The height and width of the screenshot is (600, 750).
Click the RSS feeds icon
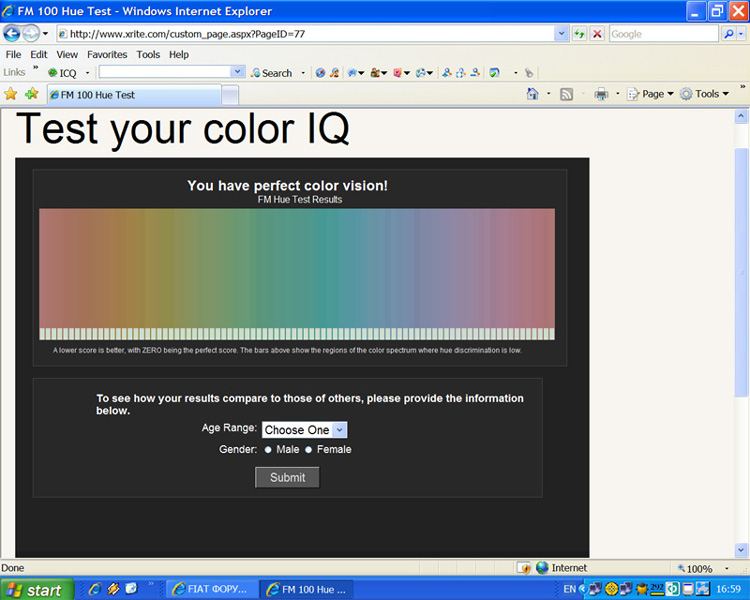point(566,94)
